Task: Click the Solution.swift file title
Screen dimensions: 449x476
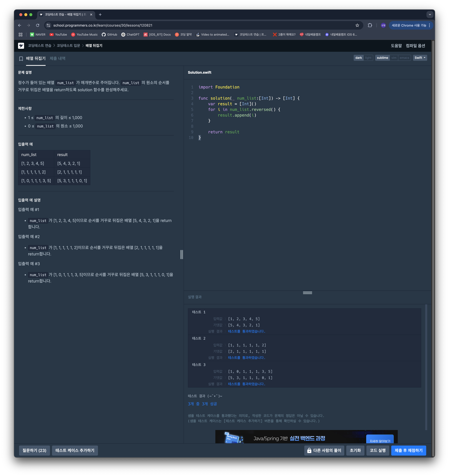Action: (x=199, y=72)
